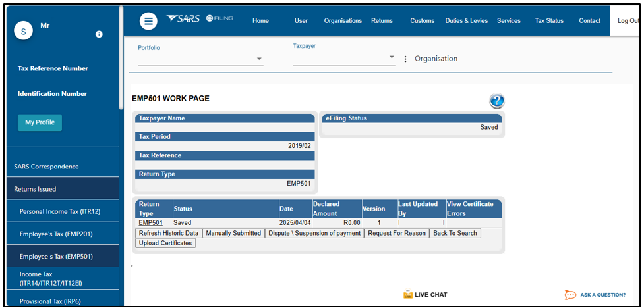Viewport: 644px width, 308px height.
Task: Open Employee's Tax (EMP201)
Action: (x=63, y=234)
